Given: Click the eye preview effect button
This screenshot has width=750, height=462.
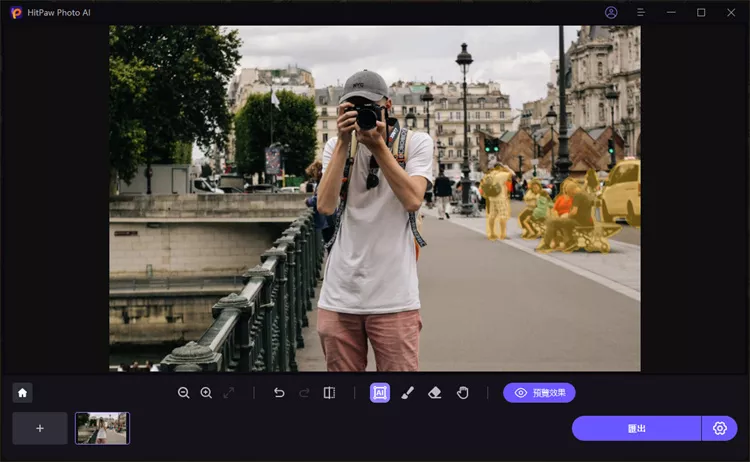Looking at the screenshot, I should tap(539, 393).
